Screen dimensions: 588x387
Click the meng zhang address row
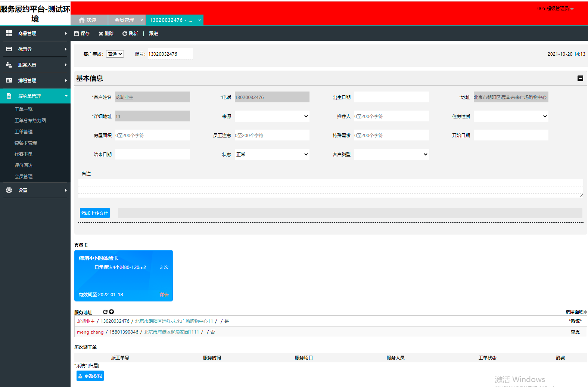[331, 332]
